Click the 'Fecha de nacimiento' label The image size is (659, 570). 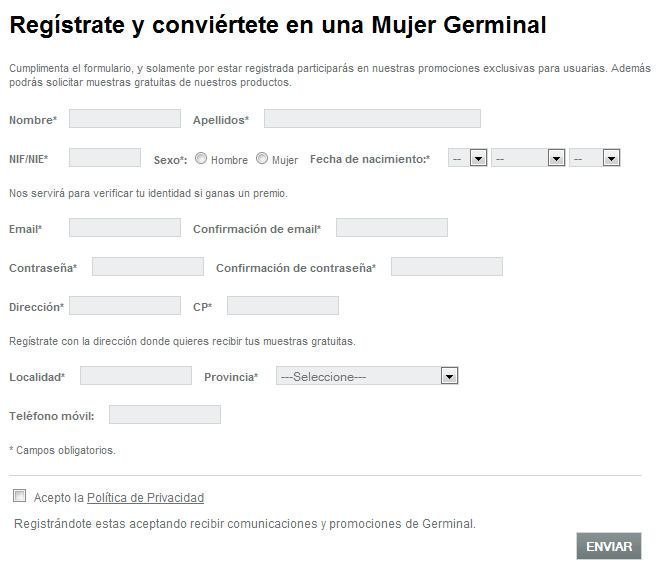point(370,159)
